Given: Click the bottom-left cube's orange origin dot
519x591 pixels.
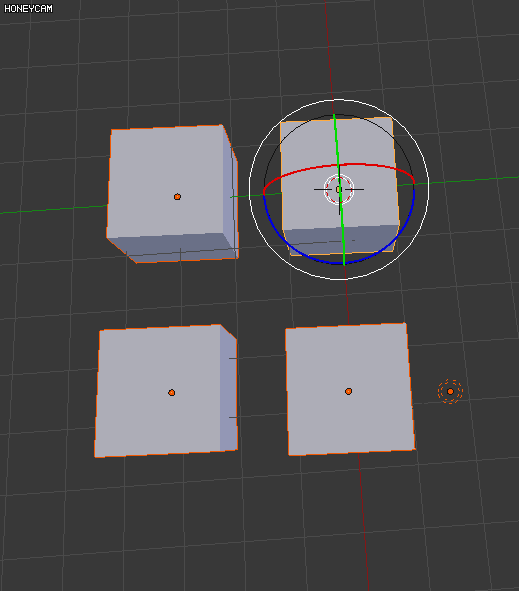Looking at the screenshot, I should (x=171, y=393).
